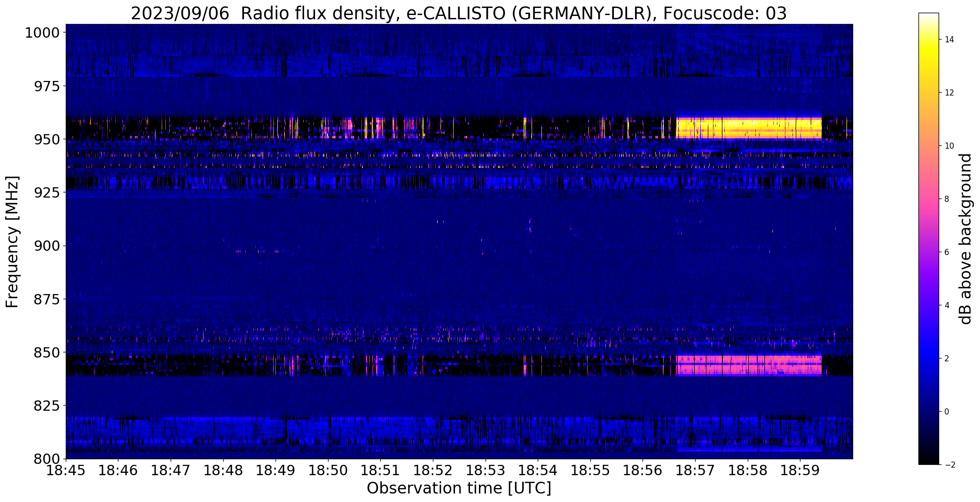Screen dimensions: 980x502
Task: Click the 18:51 time tick label
Action: pos(381,470)
